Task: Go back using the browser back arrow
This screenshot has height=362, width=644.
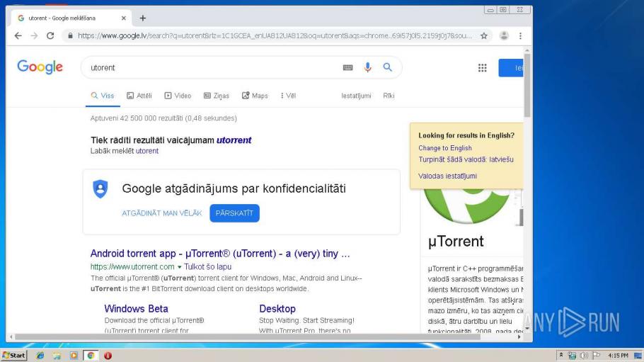Action: point(18,36)
